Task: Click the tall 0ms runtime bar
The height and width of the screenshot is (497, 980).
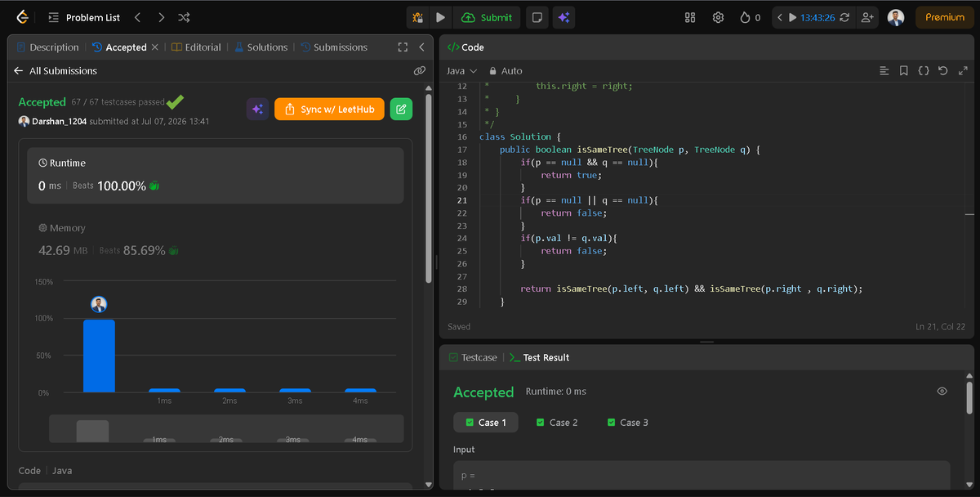Action: tap(99, 356)
